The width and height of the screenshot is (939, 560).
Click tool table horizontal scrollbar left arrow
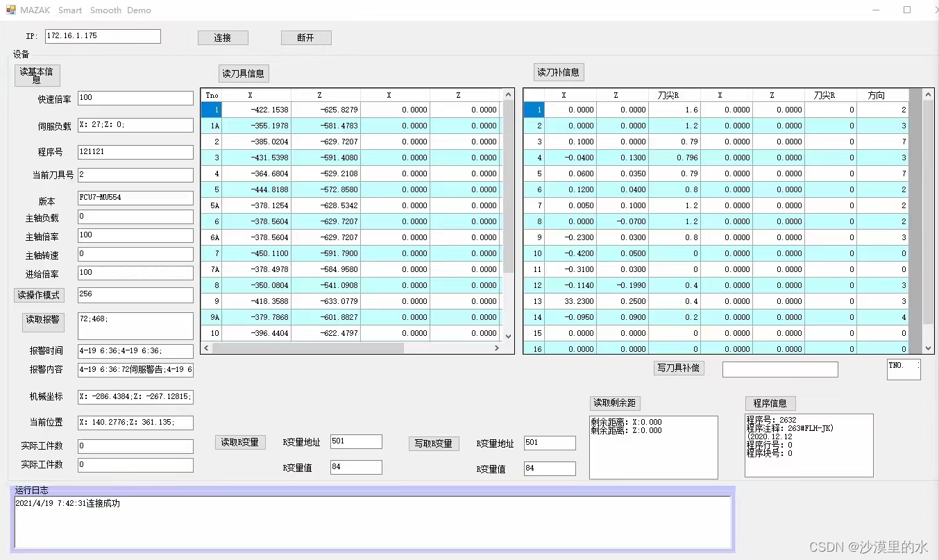click(207, 348)
